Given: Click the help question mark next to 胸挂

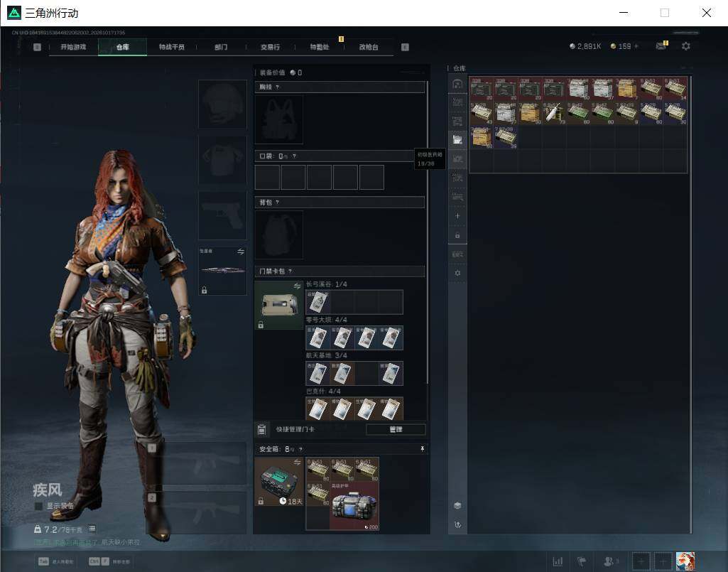Looking at the screenshot, I should point(277,87).
